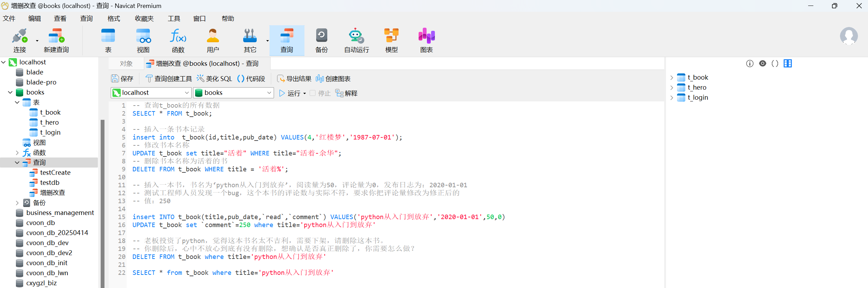Select the business_management database
The height and width of the screenshot is (288, 868).
point(60,213)
